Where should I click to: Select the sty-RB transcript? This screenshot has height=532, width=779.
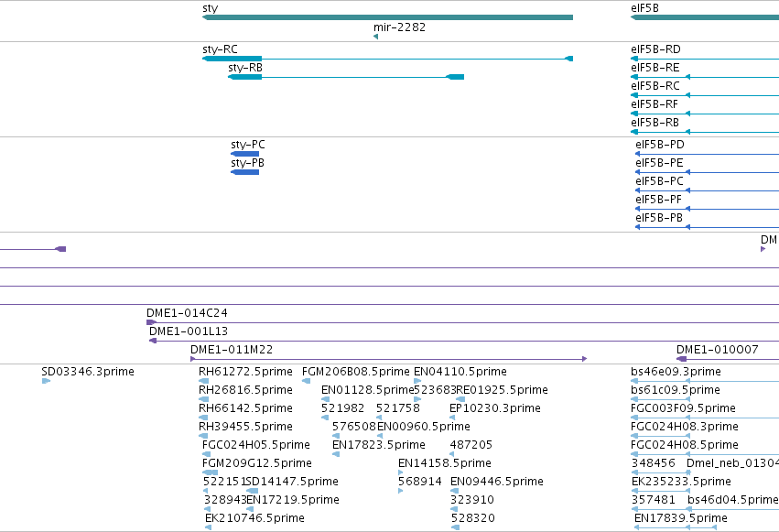pyautogui.click(x=346, y=77)
